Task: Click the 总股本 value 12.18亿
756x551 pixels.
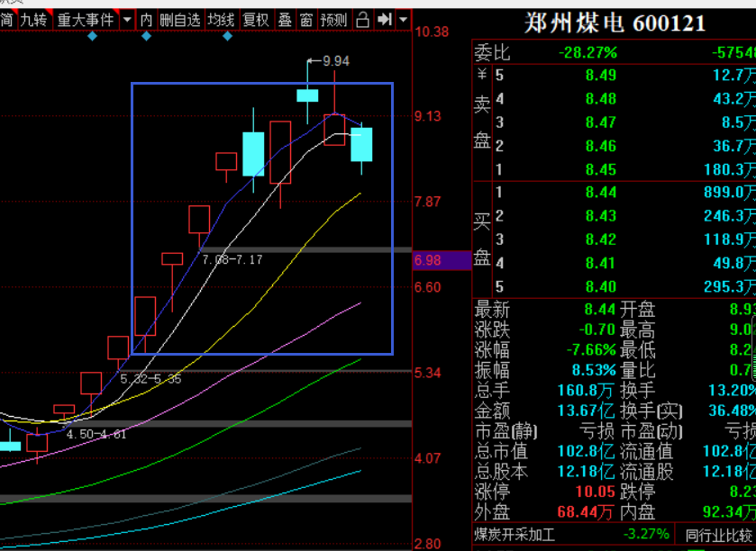Action: click(x=586, y=472)
